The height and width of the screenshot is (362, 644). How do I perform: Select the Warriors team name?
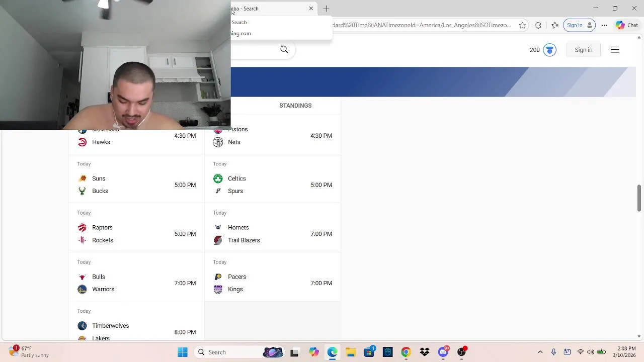tap(103, 289)
